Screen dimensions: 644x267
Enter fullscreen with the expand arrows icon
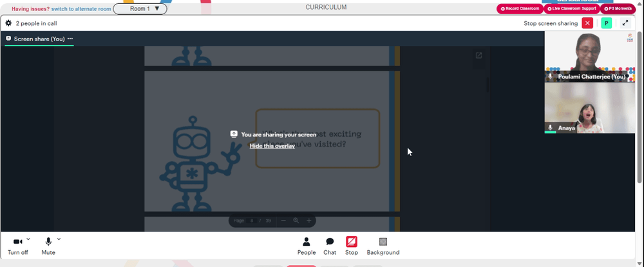click(625, 23)
